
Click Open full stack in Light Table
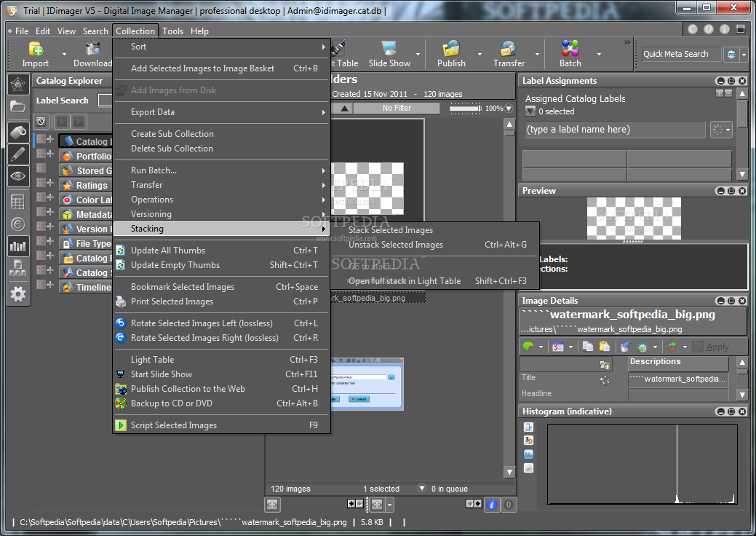[435, 281]
